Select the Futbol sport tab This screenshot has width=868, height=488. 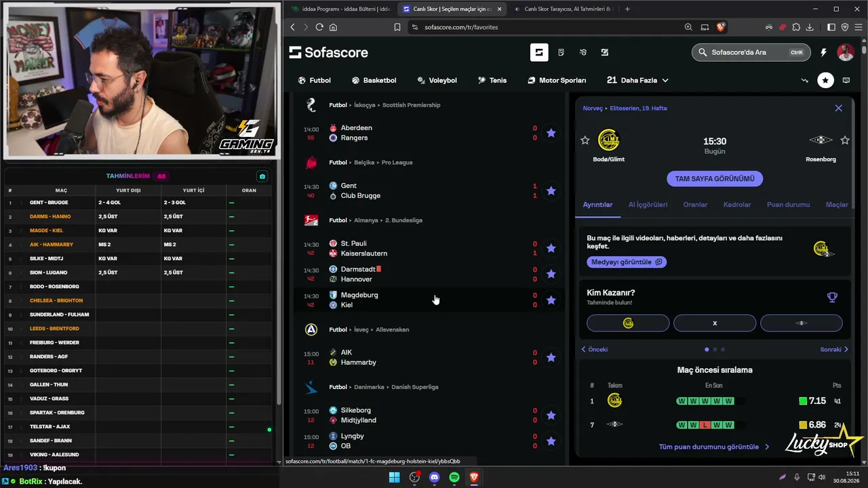tap(315, 80)
